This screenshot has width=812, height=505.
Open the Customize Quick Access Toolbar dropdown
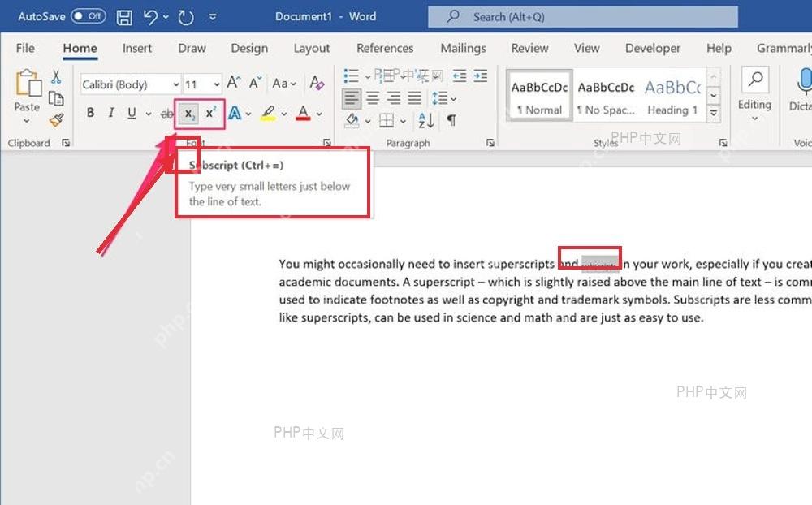212,17
